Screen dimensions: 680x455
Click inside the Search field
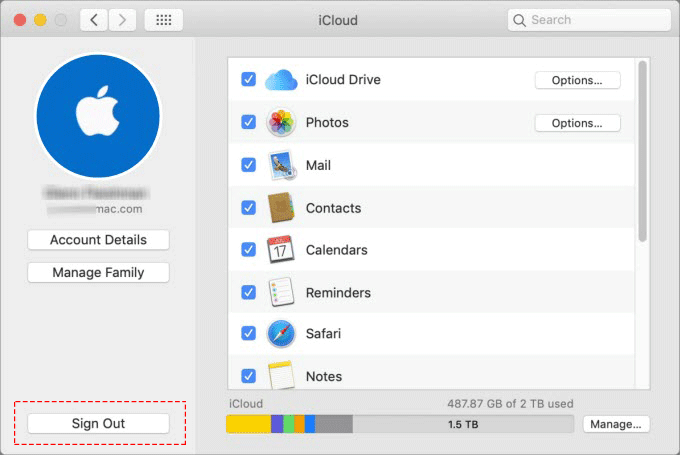pyautogui.click(x=589, y=20)
